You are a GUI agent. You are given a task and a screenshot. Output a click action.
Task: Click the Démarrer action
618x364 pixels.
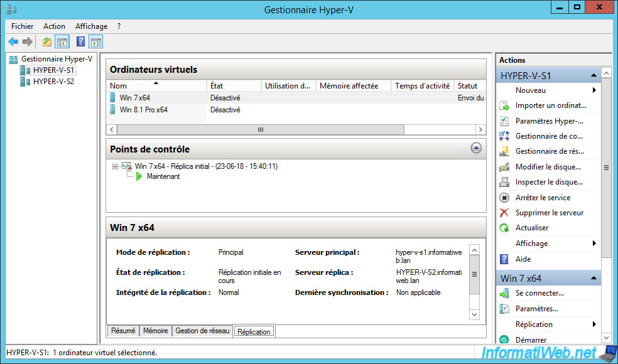[531, 340]
